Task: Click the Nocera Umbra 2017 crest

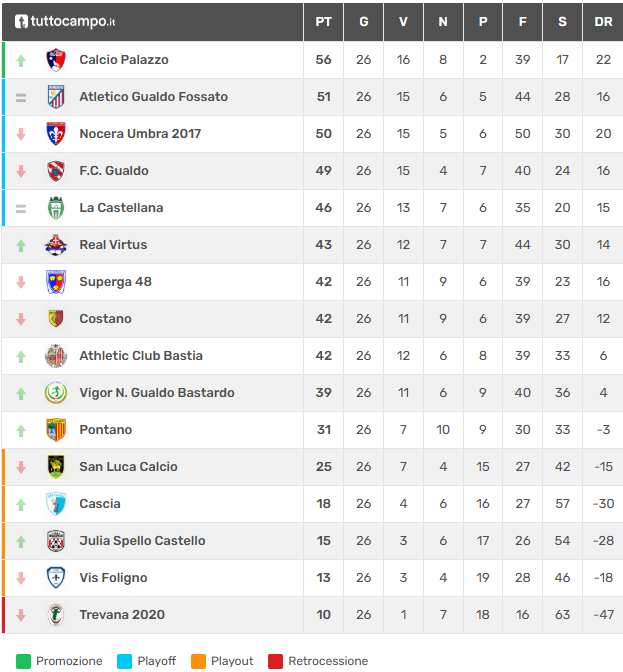Action: tap(56, 134)
